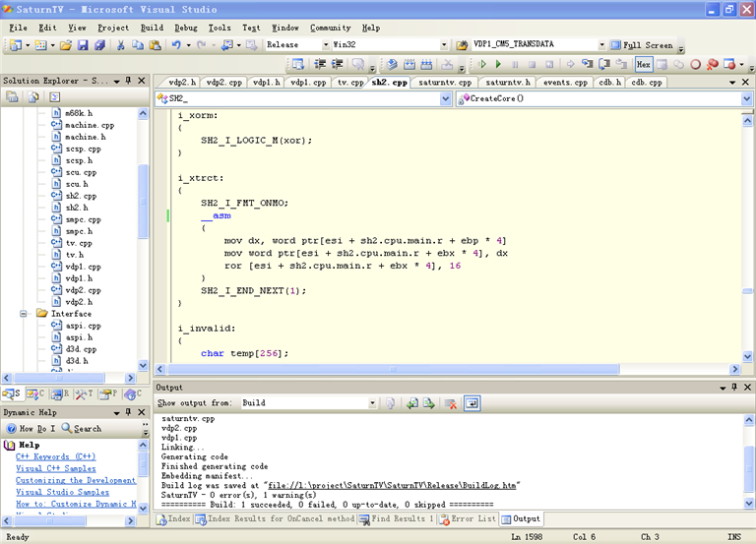The width and height of the screenshot is (756, 544).
Task: Click Clear All icon in Output toolbar
Action: pos(451,403)
